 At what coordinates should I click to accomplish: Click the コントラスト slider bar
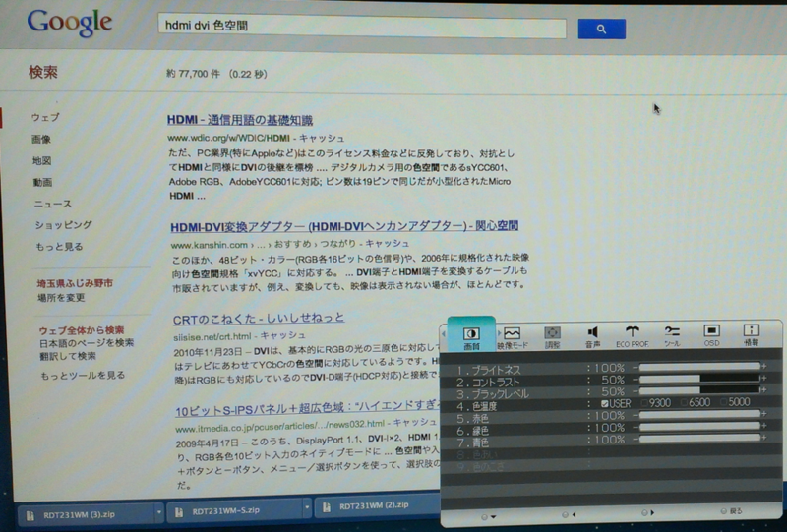click(x=699, y=379)
